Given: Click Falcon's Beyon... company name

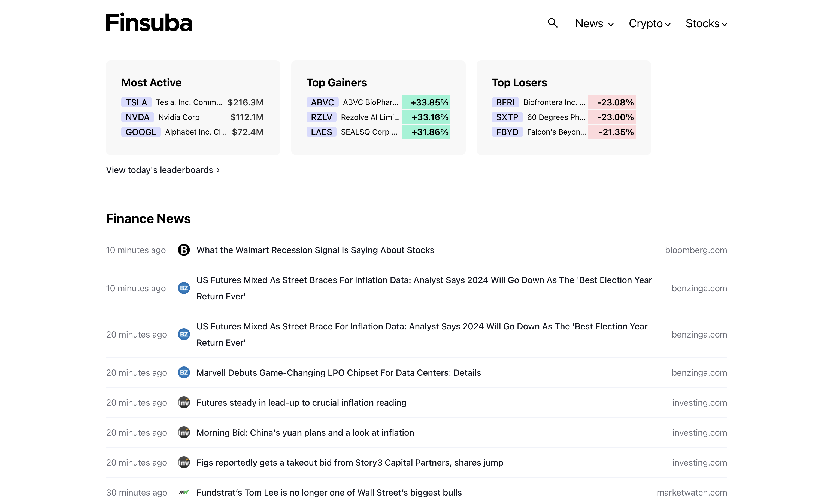Looking at the screenshot, I should [556, 132].
